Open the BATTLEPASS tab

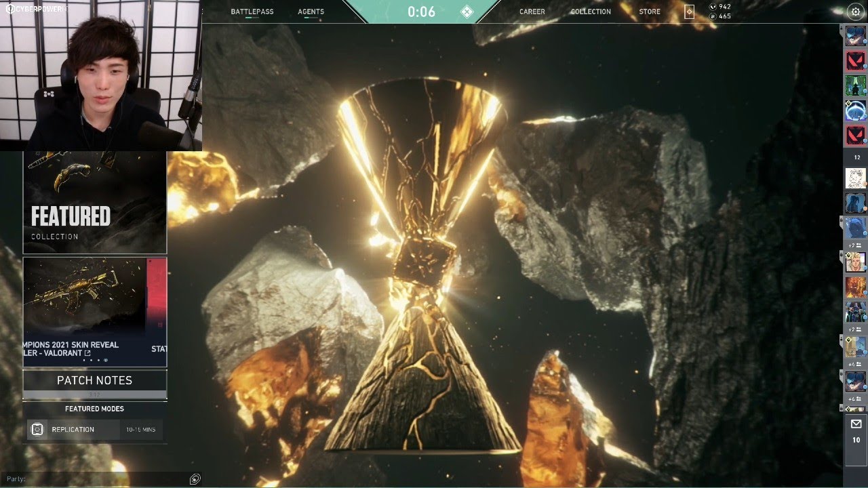252,12
